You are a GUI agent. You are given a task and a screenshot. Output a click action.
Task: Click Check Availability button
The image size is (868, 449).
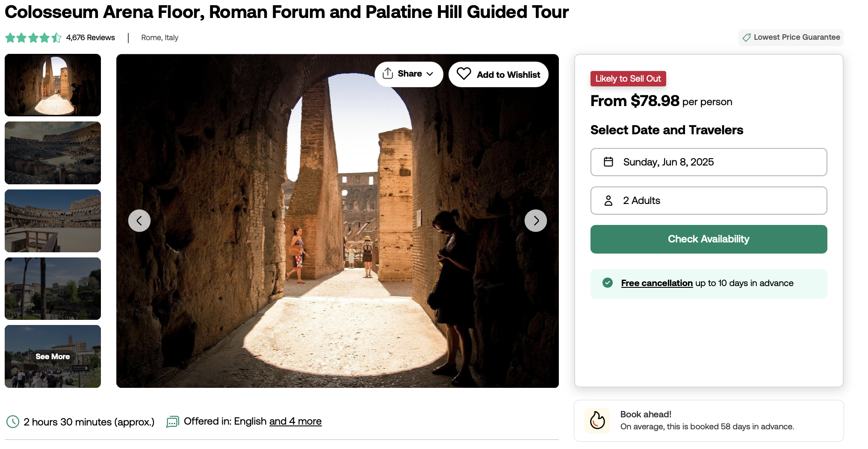pos(709,239)
